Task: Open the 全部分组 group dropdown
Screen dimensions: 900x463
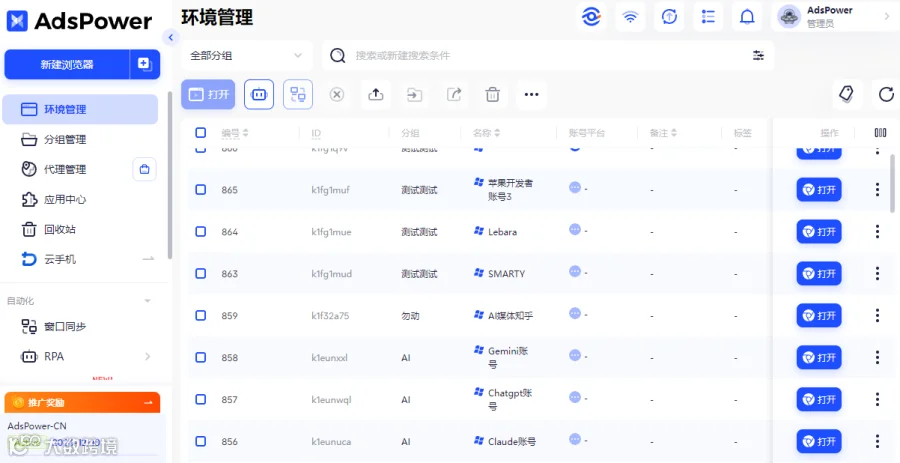Action: click(247, 56)
